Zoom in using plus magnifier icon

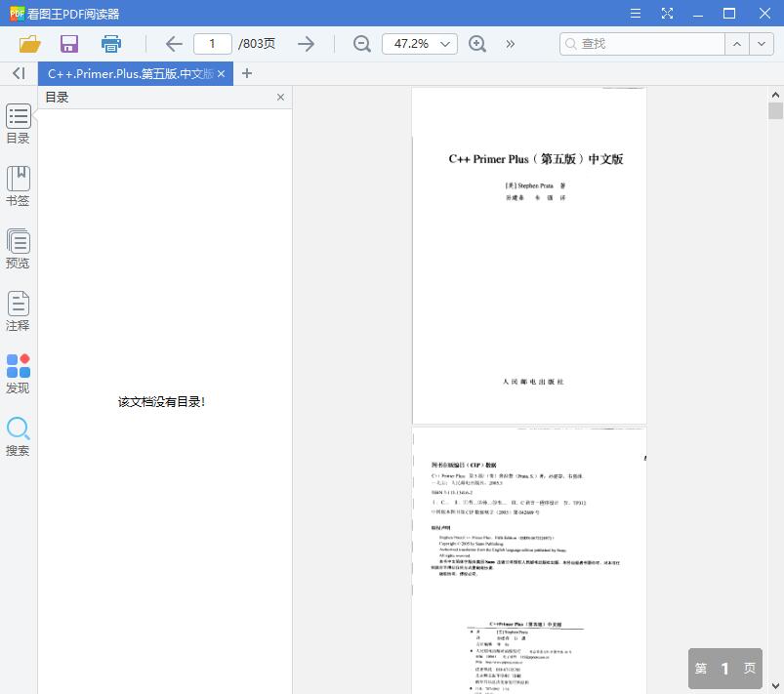(x=477, y=44)
